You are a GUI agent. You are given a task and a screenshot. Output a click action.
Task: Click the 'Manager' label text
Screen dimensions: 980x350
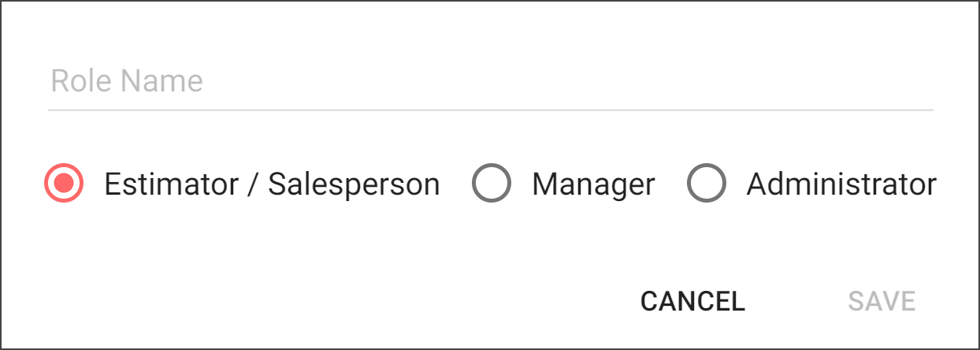click(593, 184)
